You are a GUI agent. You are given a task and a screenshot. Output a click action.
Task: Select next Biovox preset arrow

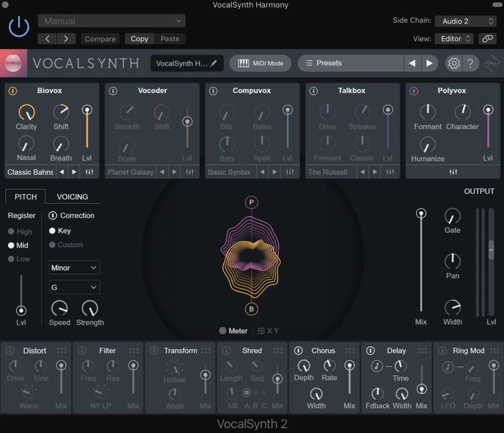click(x=74, y=172)
